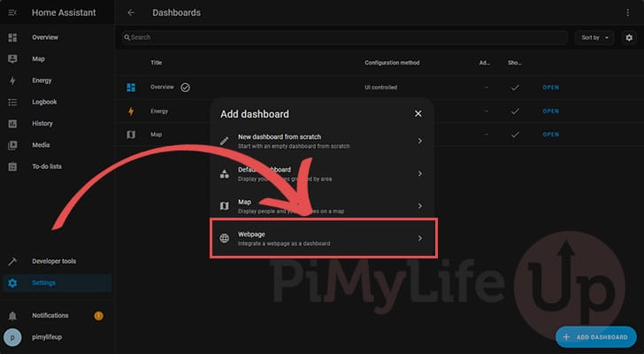Click the map icon in Add dashboard dialog
644x354 pixels.
(x=225, y=206)
